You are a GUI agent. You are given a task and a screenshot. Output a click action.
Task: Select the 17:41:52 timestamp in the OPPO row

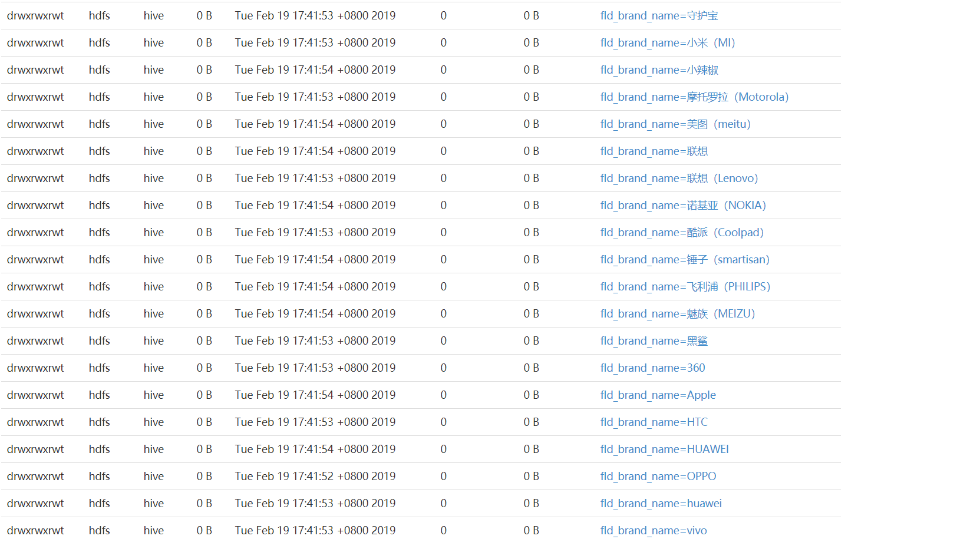[315, 477]
